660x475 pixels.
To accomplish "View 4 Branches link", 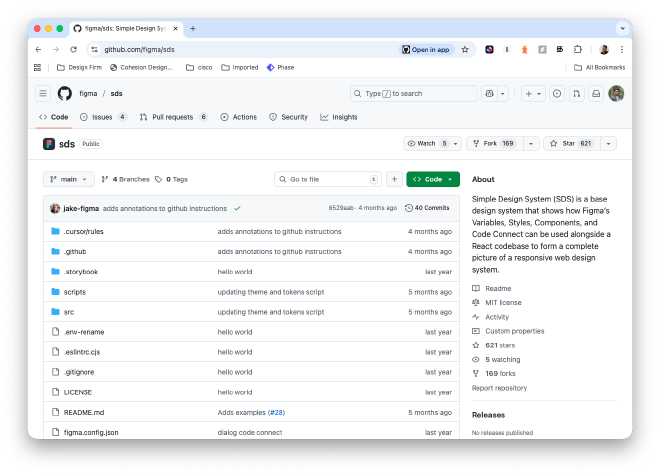I will tap(125, 179).
